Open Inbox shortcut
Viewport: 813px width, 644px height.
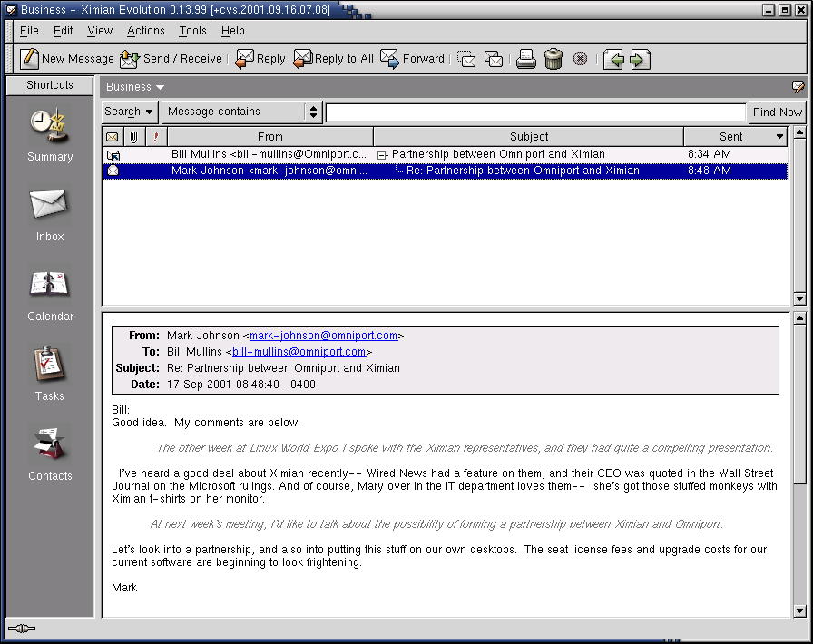(50, 215)
